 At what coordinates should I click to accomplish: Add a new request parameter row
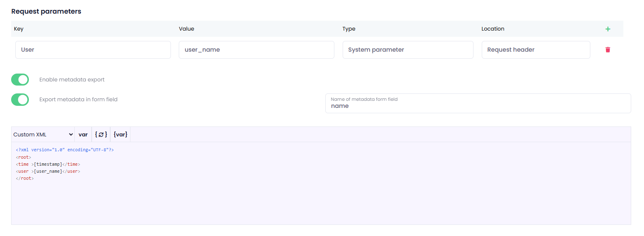[607, 29]
